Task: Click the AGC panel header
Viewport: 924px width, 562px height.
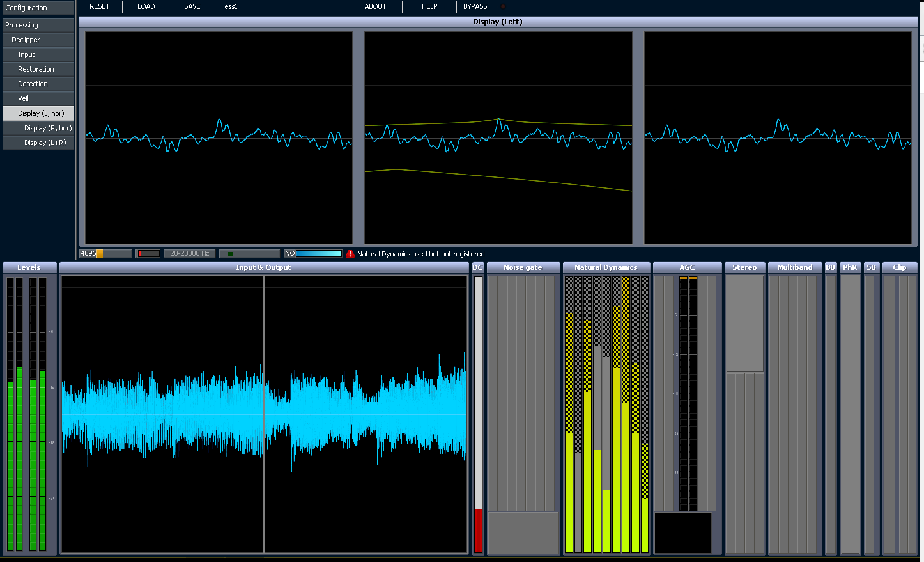Action: 687,267
